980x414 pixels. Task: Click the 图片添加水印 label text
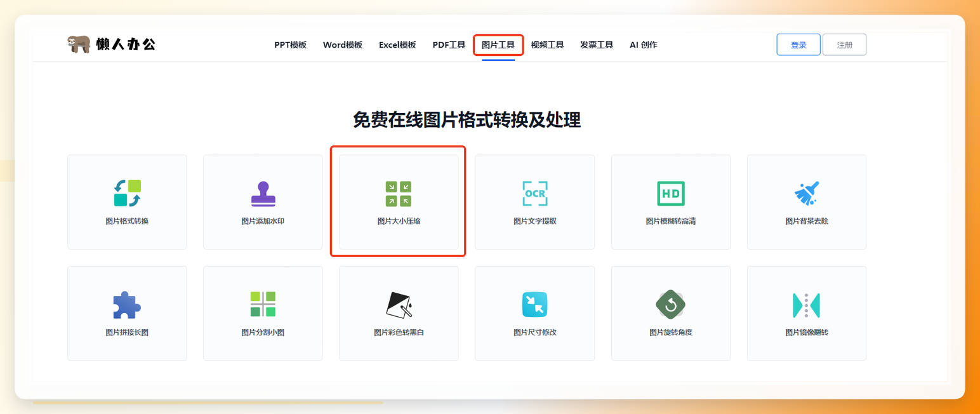(263, 222)
